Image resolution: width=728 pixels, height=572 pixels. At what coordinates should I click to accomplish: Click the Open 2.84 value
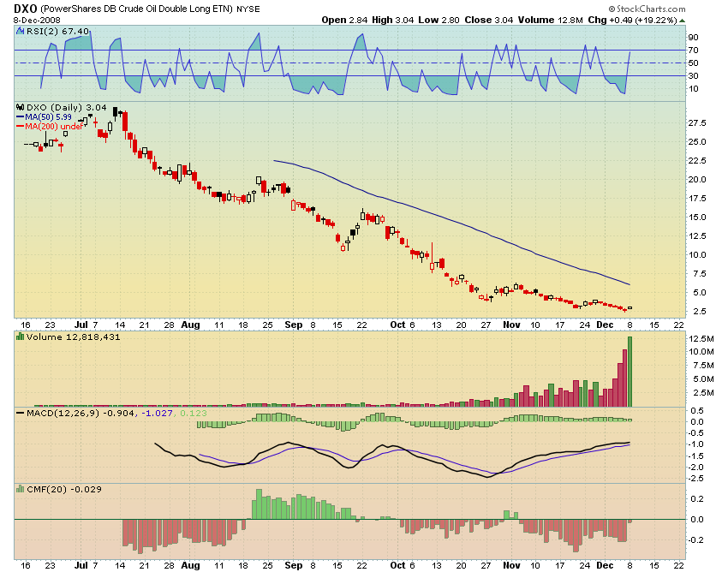[x=344, y=20]
